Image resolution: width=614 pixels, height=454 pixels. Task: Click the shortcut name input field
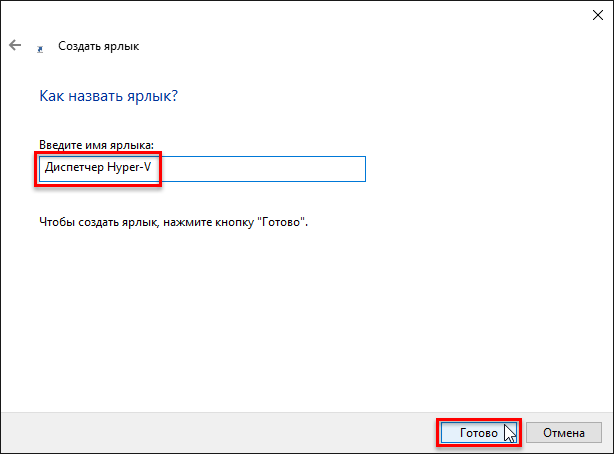pos(202,169)
